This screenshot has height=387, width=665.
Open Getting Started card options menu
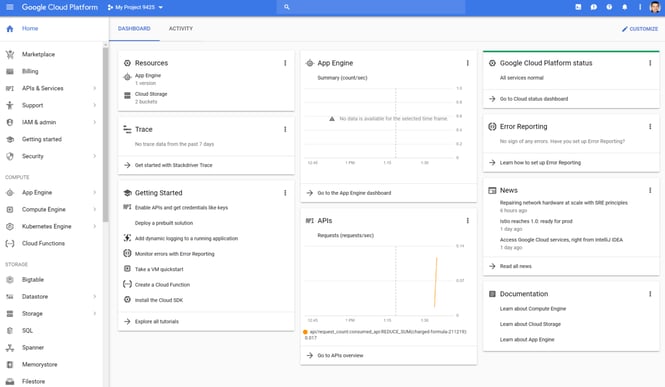pyautogui.click(x=285, y=193)
